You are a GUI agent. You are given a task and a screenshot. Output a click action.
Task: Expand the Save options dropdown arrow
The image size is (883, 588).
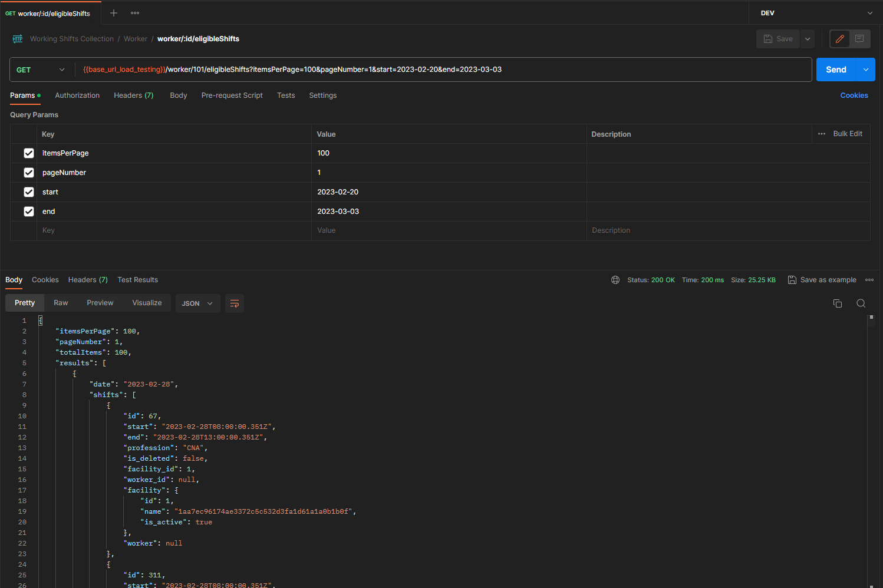tap(808, 39)
